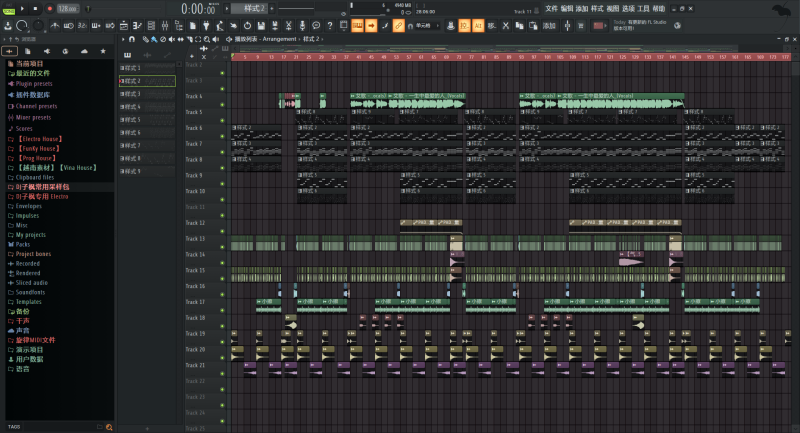Click the copy documents icon in toolbar

pos(519,26)
